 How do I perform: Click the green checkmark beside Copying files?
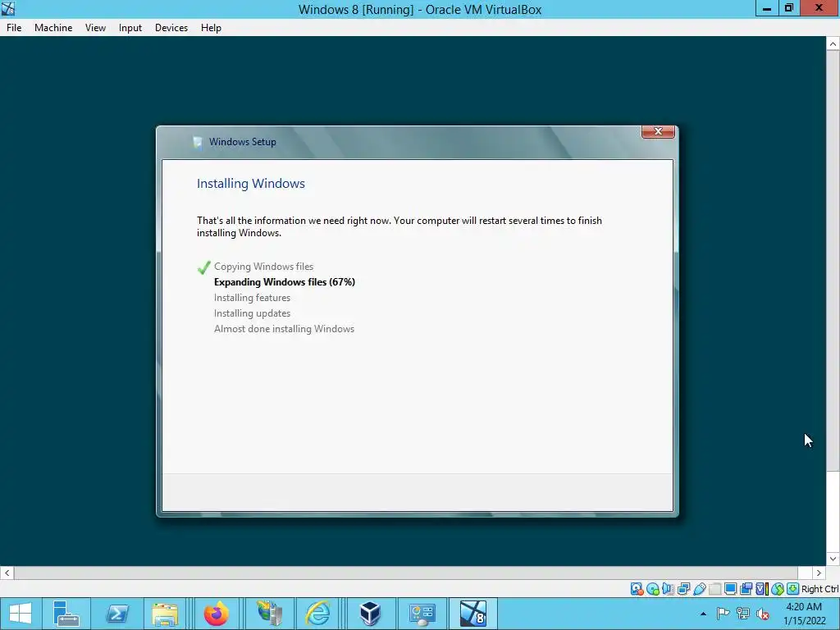[203, 267]
